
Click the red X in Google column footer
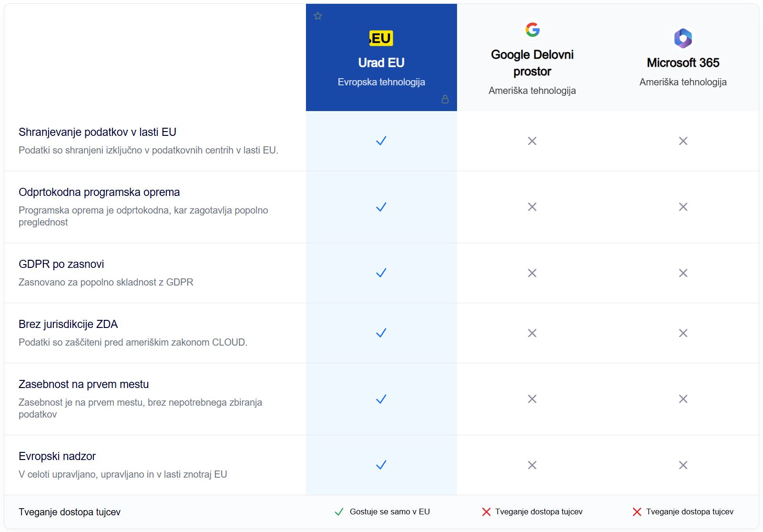click(x=486, y=512)
